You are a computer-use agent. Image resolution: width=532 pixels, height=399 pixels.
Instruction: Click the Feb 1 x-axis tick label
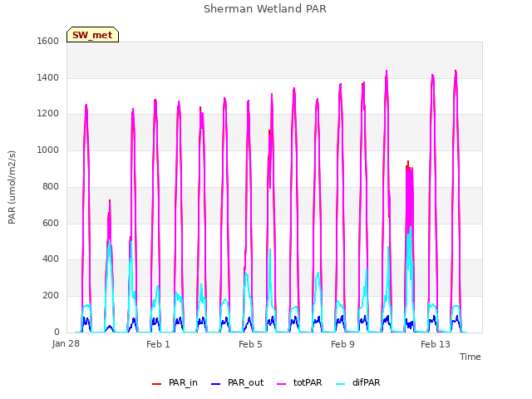click(x=158, y=344)
